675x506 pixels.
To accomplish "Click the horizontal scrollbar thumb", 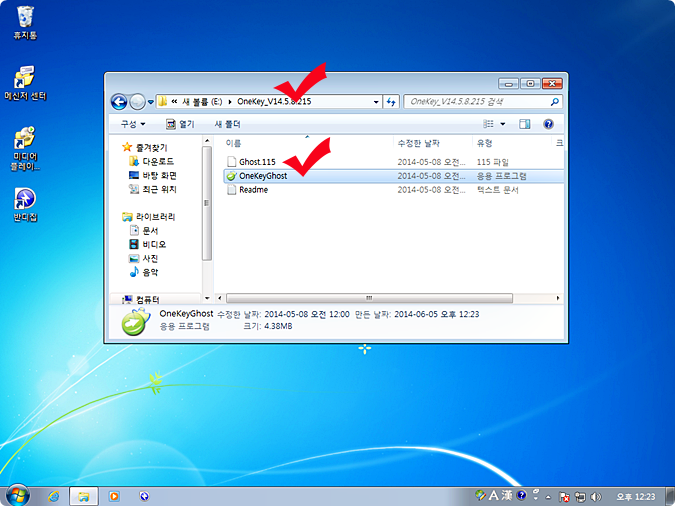I will point(369,298).
